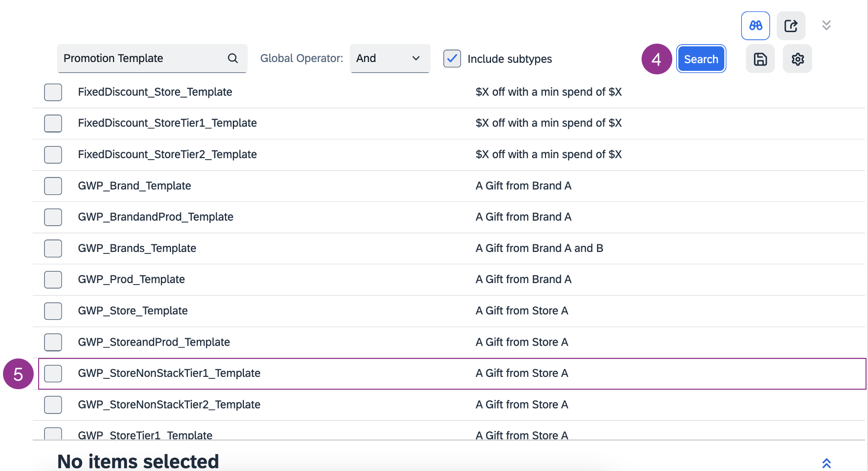Check the GWP_Brand_Template row checkbox
The image size is (868, 471).
(x=53, y=186)
